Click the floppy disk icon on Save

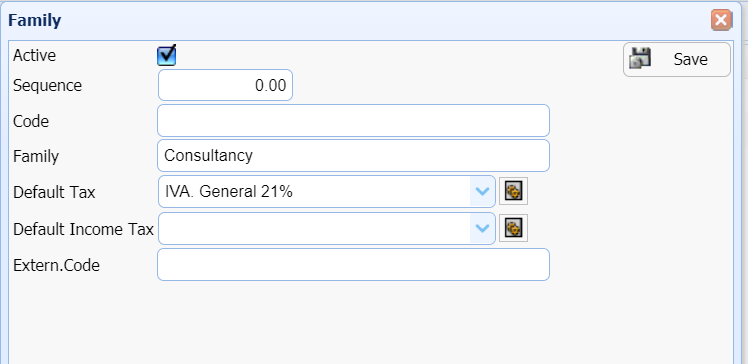(x=640, y=58)
